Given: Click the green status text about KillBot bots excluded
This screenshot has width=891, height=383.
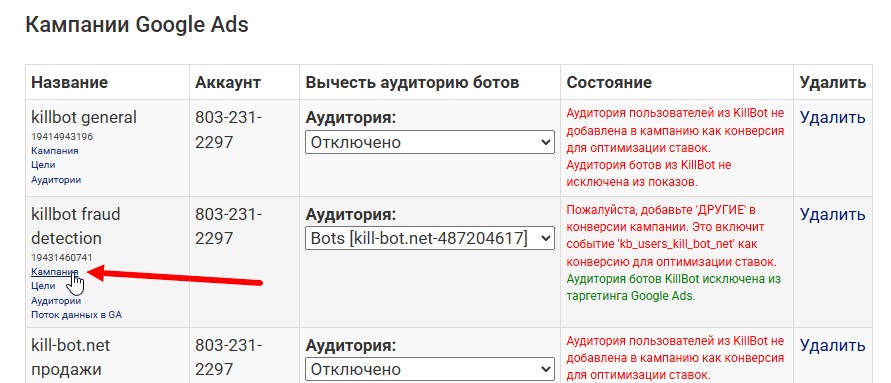Looking at the screenshot, I should [674, 288].
